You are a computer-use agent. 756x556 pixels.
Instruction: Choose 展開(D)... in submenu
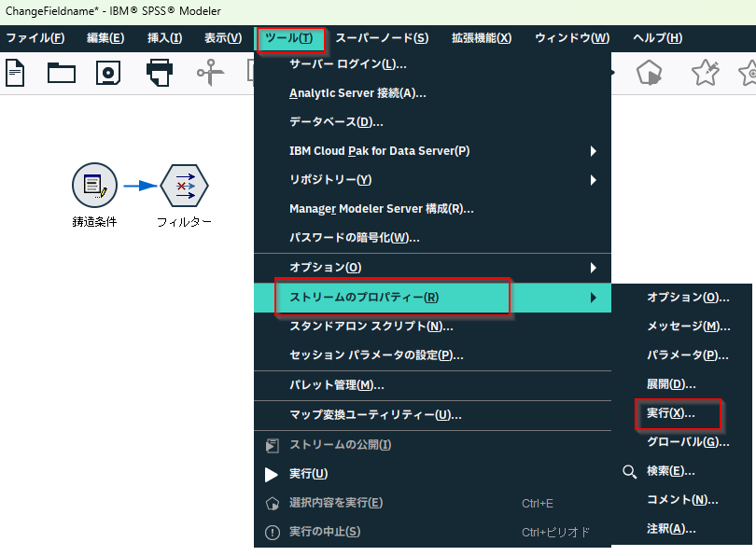681,384
